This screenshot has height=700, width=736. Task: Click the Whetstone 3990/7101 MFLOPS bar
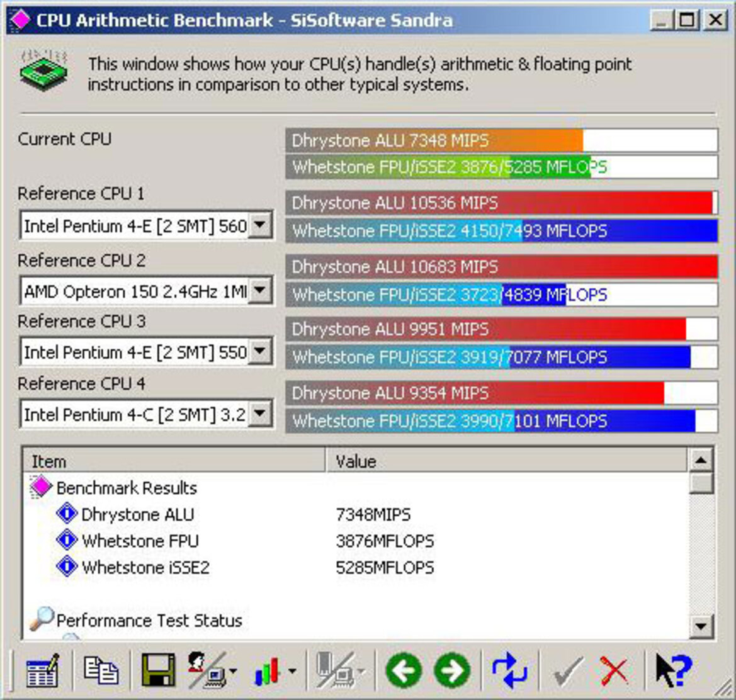(501, 421)
